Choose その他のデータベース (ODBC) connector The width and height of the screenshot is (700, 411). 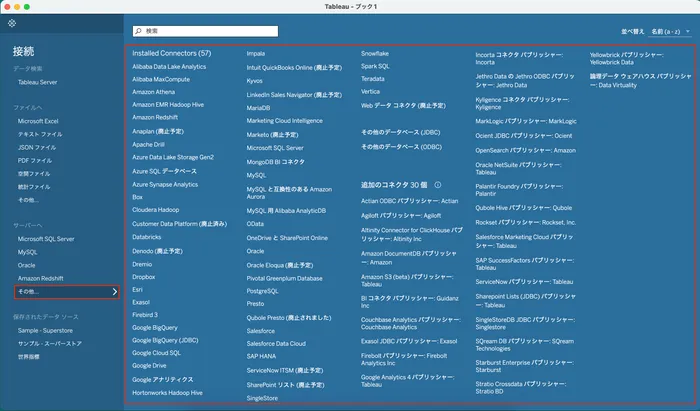pos(401,147)
